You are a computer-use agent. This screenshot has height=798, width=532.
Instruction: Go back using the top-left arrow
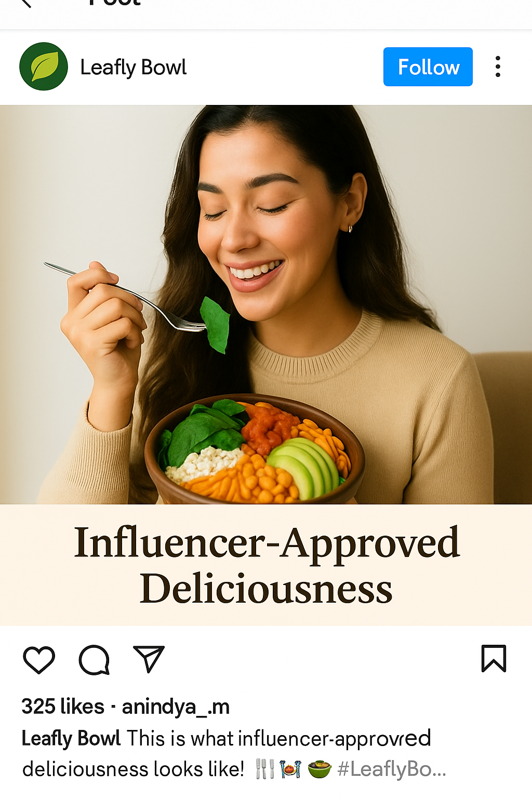pos(26,3)
